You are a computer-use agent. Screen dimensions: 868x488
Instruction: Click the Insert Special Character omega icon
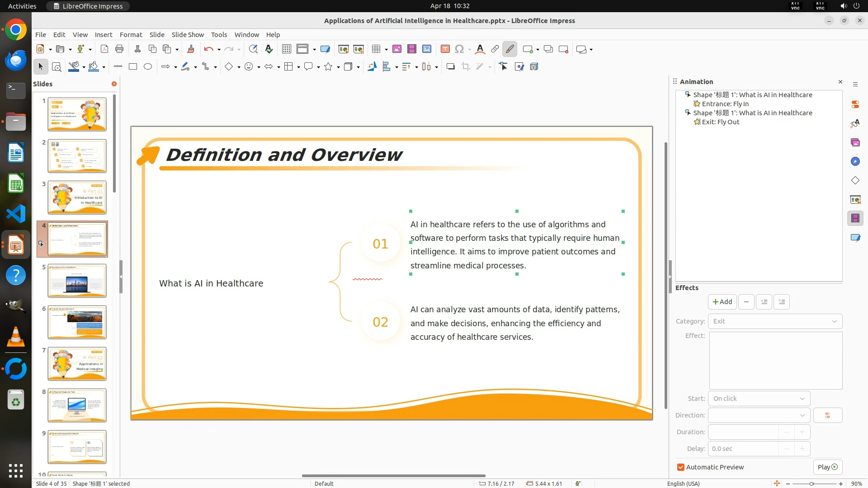(x=459, y=49)
